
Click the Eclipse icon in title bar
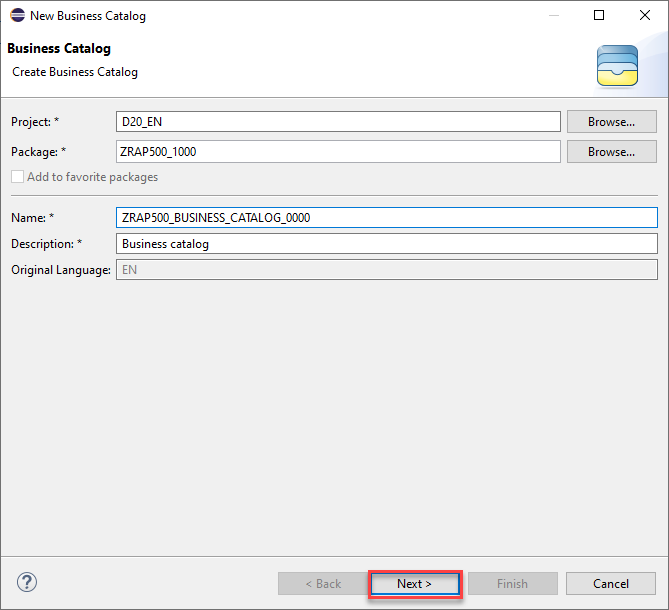[x=17, y=15]
